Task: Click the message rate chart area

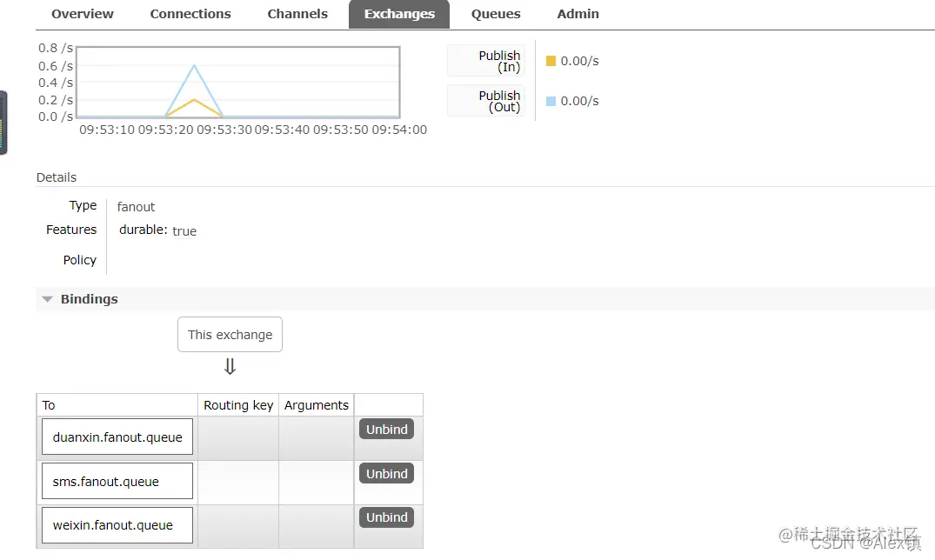Action: coord(238,83)
